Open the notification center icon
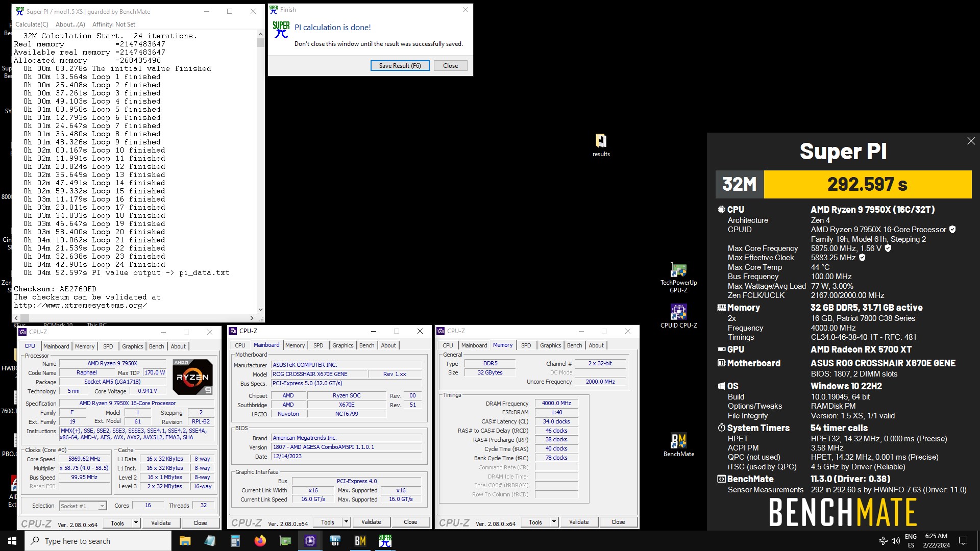This screenshot has width=980, height=551. coord(963,541)
